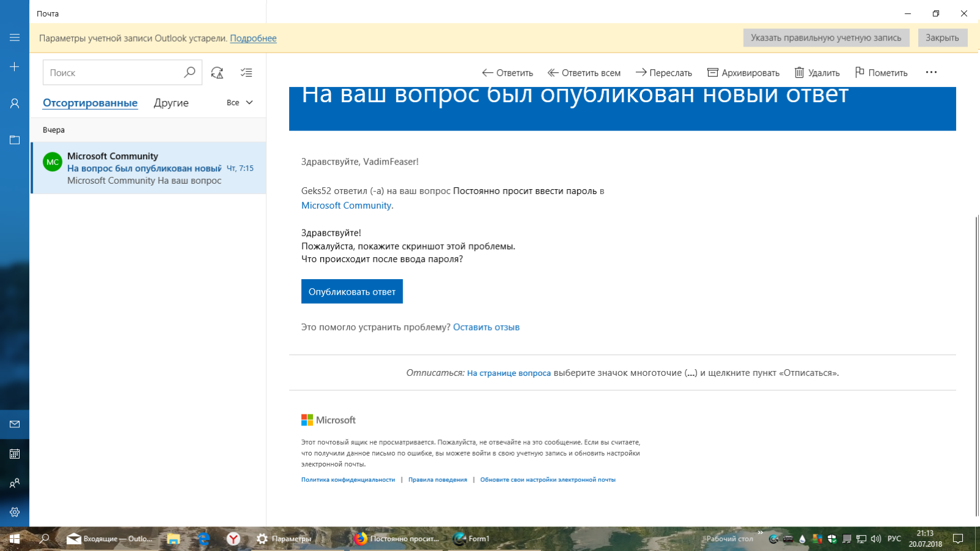
Task: Create a new mail with plus icon
Action: pyautogui.click(x=15, y=67)
